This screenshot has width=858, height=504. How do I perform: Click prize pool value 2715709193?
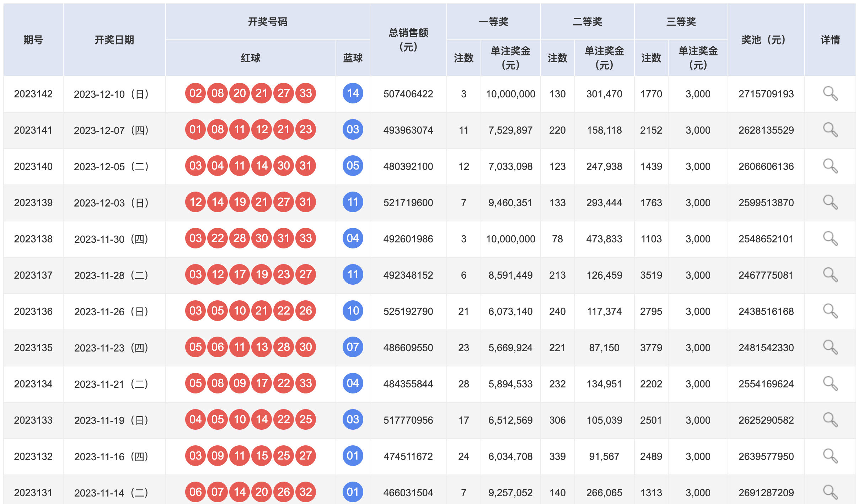tap(766, 94)
